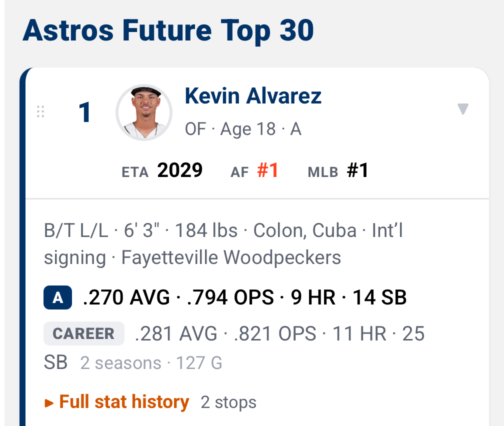Click the Astros Future Top 30 heading
504x426 pixels.
pyautogui.click(x=168, y=31)
